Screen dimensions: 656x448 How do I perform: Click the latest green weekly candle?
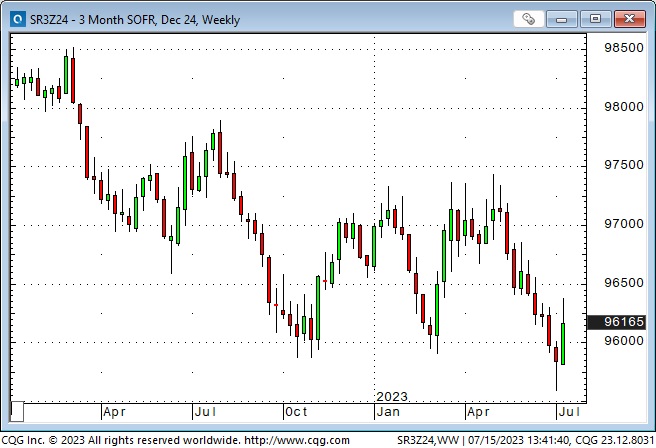563,343
